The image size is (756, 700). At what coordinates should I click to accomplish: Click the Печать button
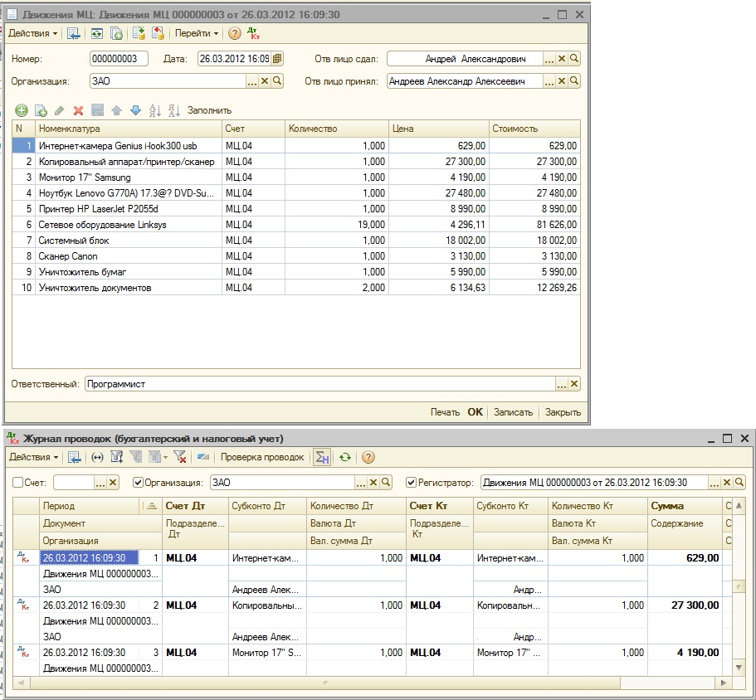445,412
